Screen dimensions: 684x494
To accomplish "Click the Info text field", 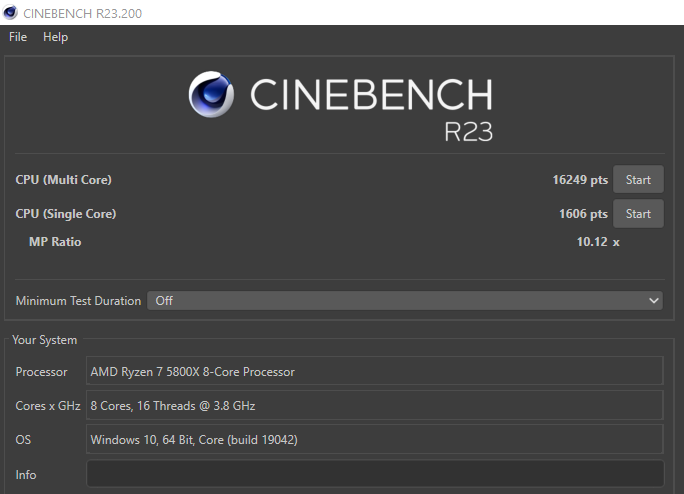I will [375, 473].
